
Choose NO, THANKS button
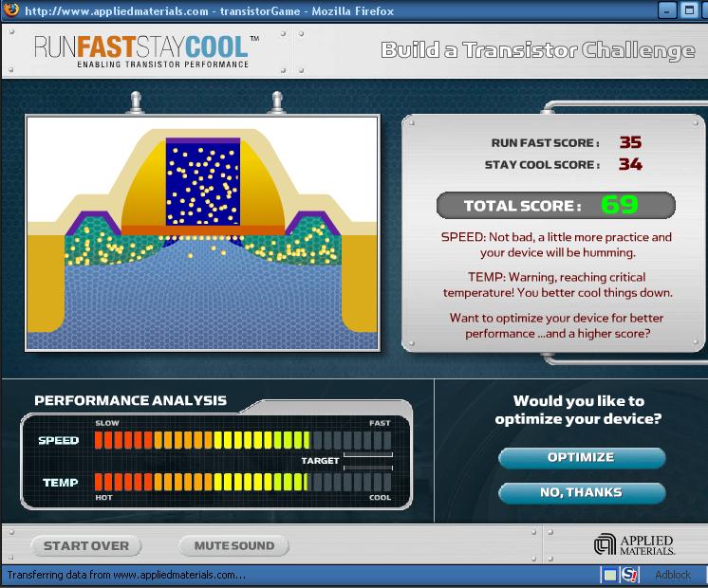tap(582, 492)
